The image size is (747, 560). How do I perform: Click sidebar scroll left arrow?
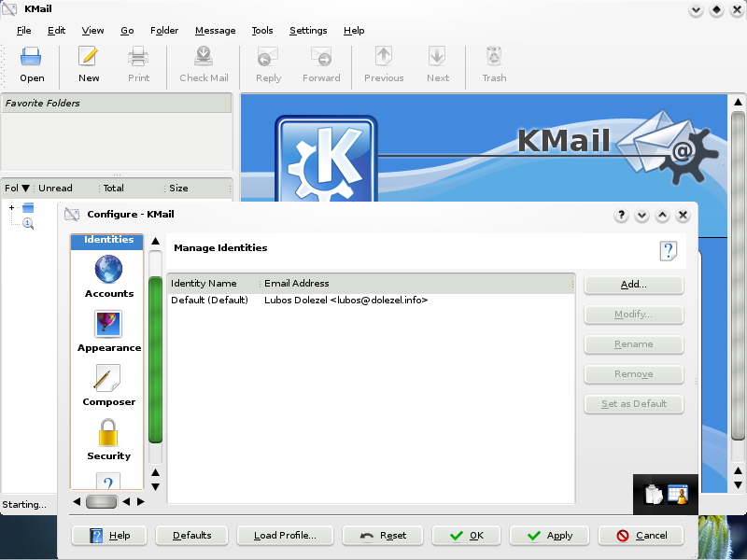coord(77,501)
